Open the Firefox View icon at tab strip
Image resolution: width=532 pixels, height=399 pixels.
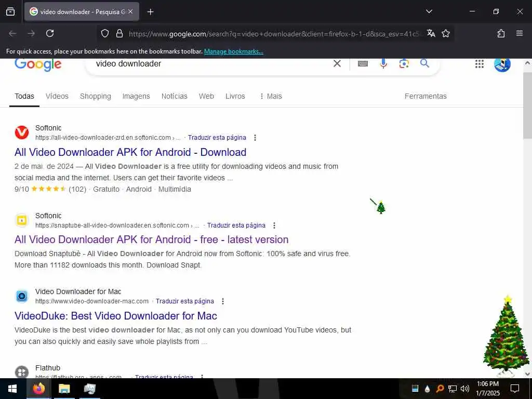click(10, 12)
